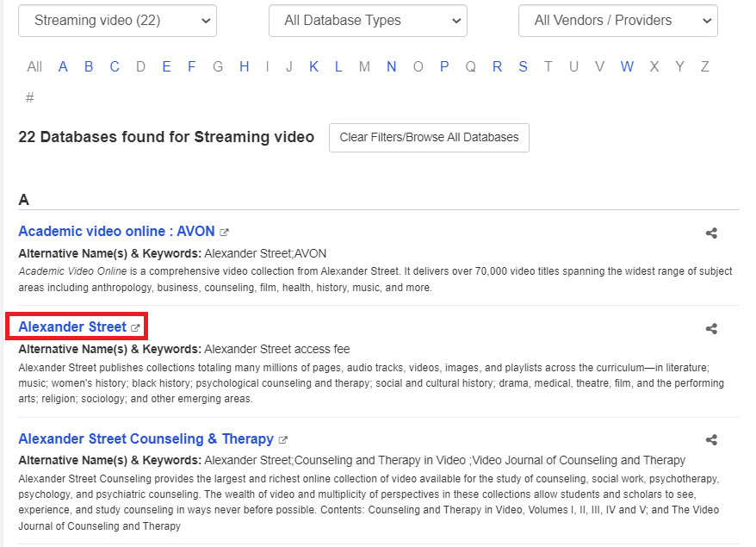Share Alexander Street Counseling & Therapy entry
The height and width of the screenshot is (547, 756).
point(711,440)
